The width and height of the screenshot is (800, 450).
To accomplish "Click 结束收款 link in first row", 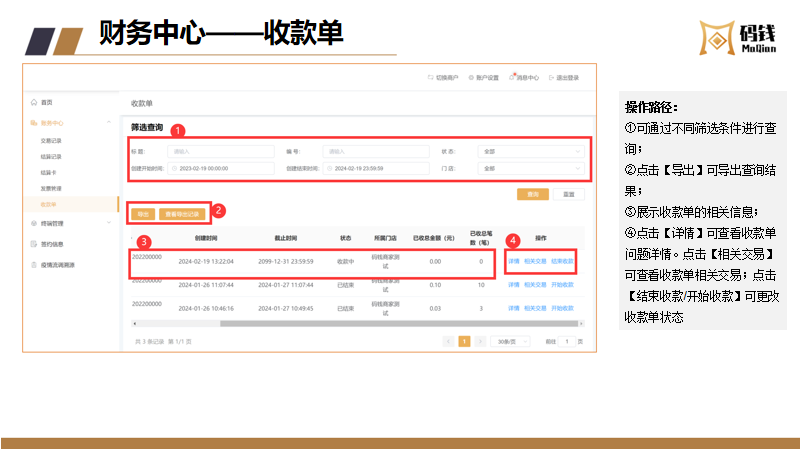I will [x=562, y=260].
